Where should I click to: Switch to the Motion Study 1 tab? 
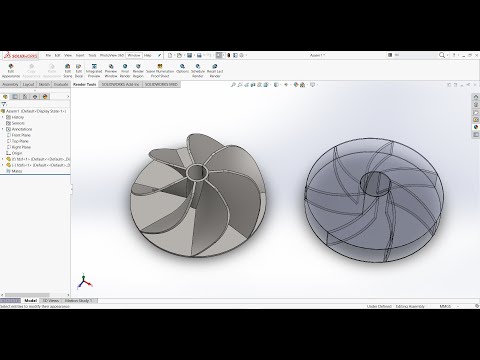[79, 301]
